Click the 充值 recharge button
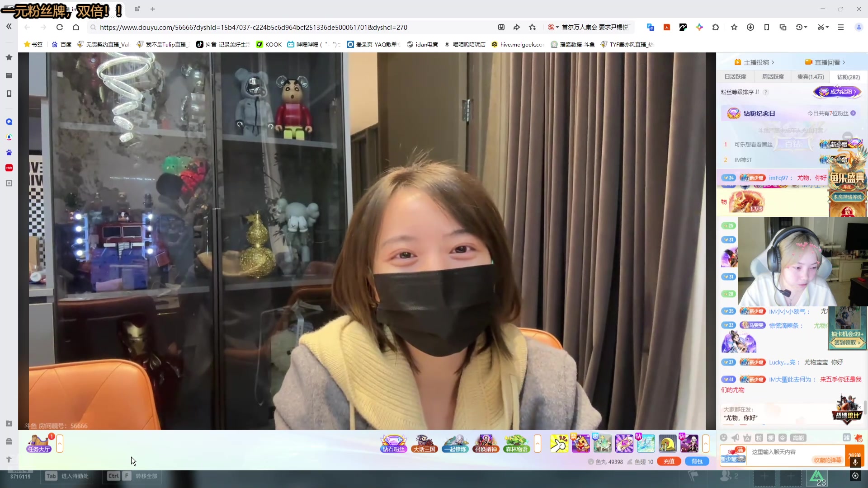This screenshot has height=488, width=868. tap(669, 461)
